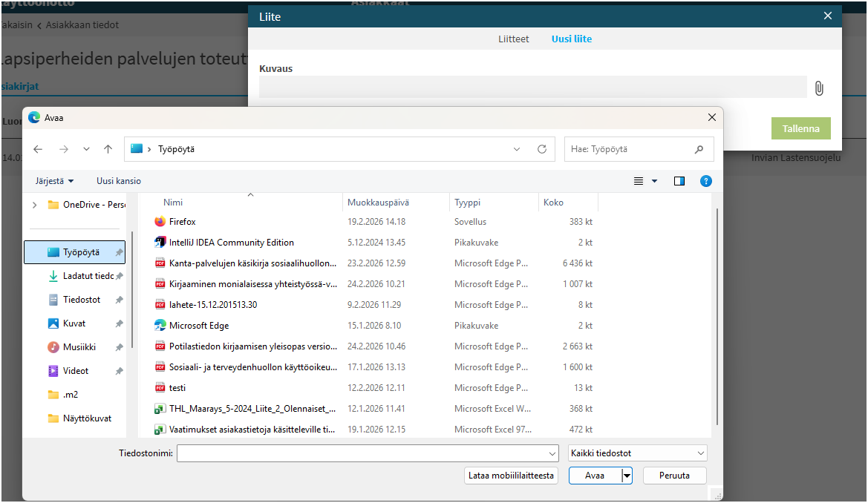Click the search magnifier icon
Screen dimensions: 868x503
point(699,149)
